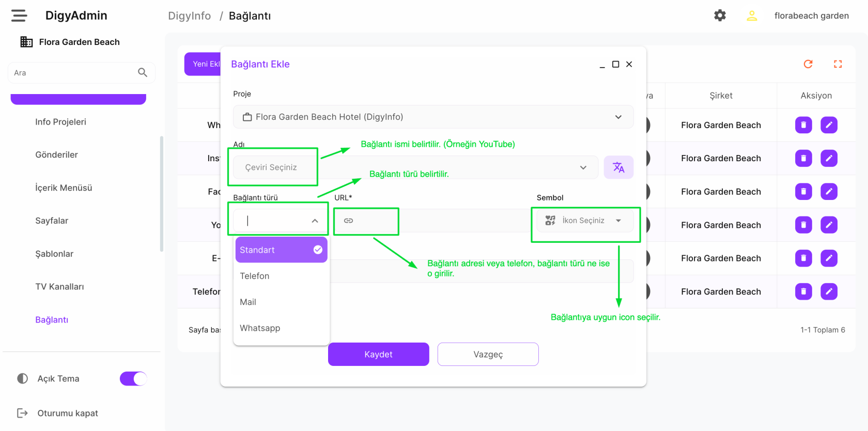Click the Kaydet button

pos(378,355)
